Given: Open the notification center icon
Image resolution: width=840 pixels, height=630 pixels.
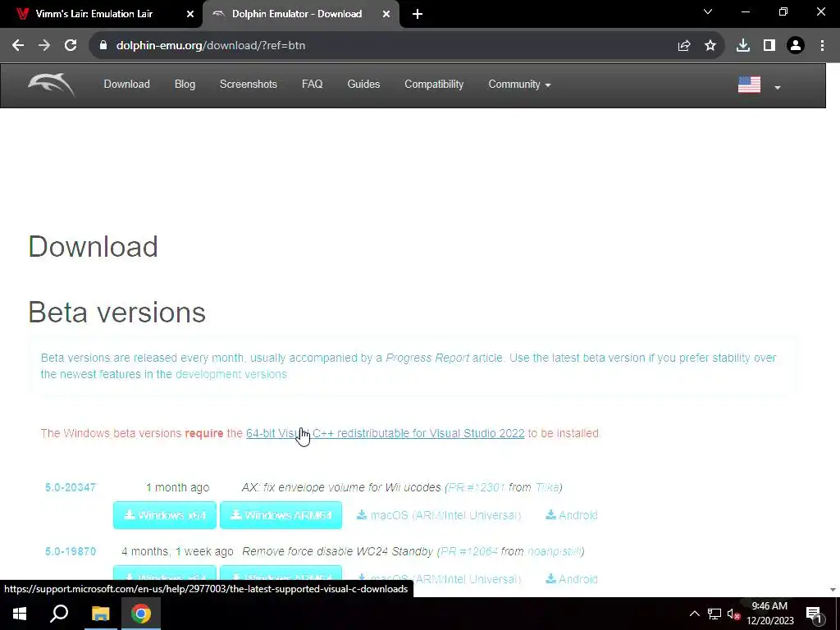Looking at the screenshot, I should 814,614.
